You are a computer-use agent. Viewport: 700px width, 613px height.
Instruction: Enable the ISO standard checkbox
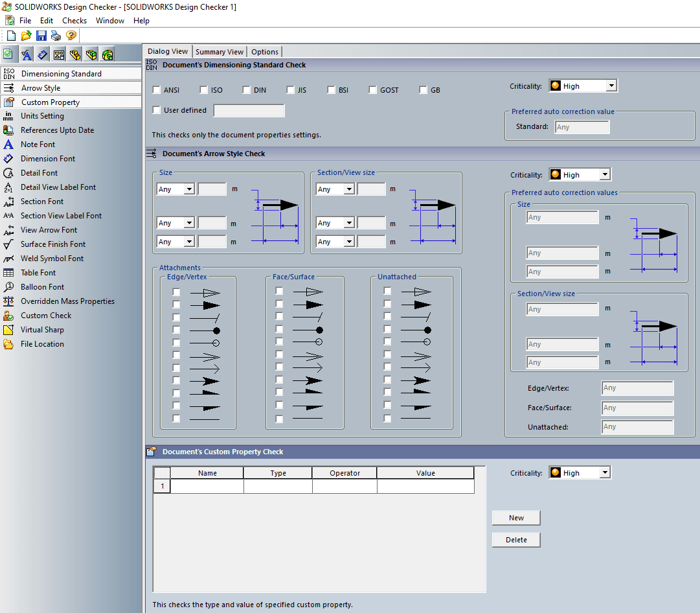coord(204,90)
